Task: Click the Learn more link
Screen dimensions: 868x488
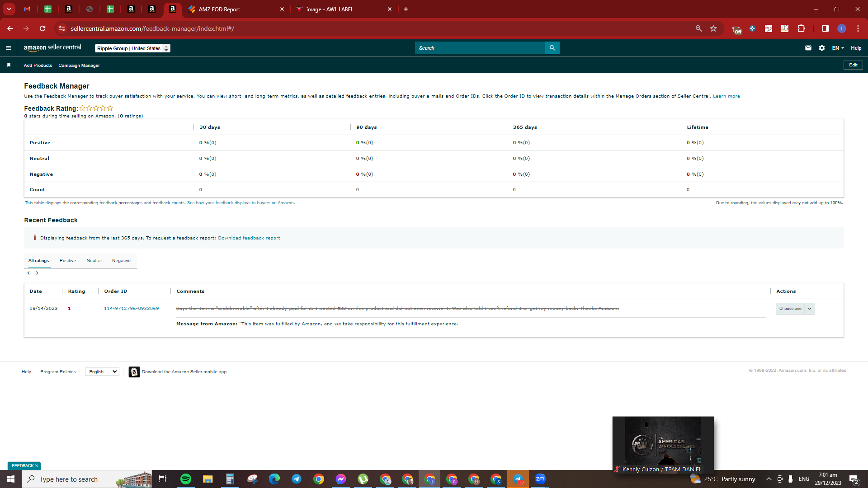Action: coord(726,96)
